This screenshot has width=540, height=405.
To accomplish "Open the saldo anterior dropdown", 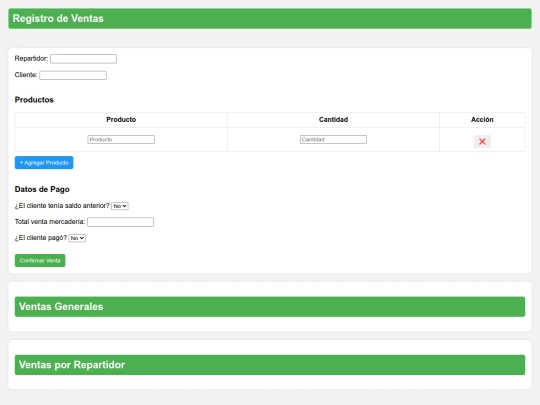I will [x=120, y=206].
